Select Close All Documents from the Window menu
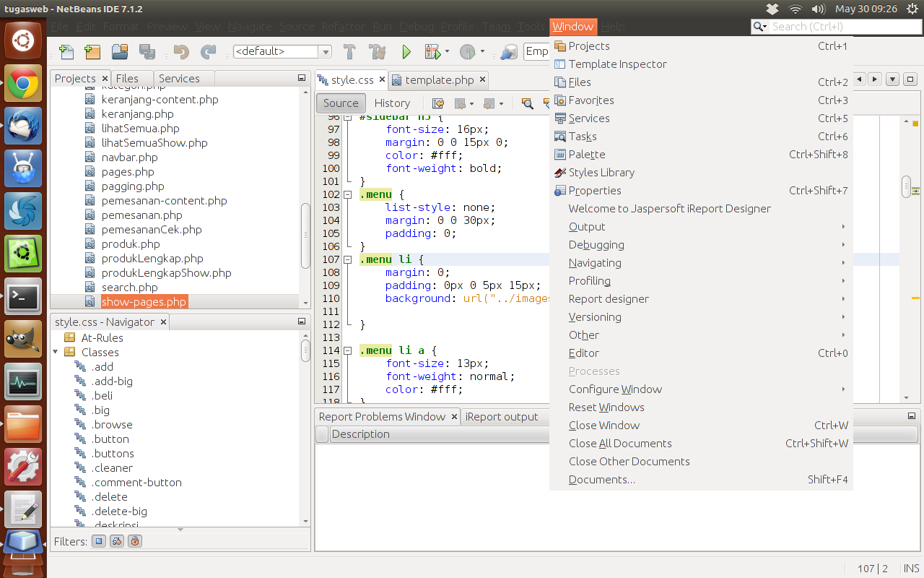The width and height of the screenshot is (924, 578). point(619,443)
